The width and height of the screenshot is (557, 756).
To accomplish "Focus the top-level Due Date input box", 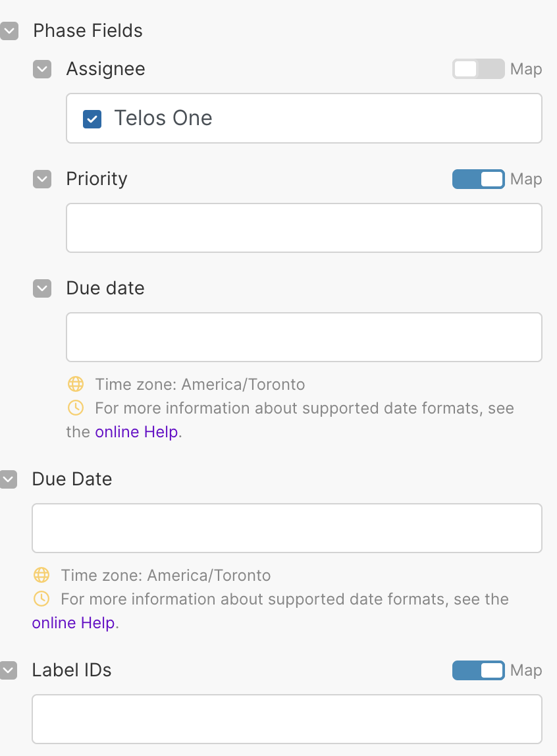I will [286, 528].
